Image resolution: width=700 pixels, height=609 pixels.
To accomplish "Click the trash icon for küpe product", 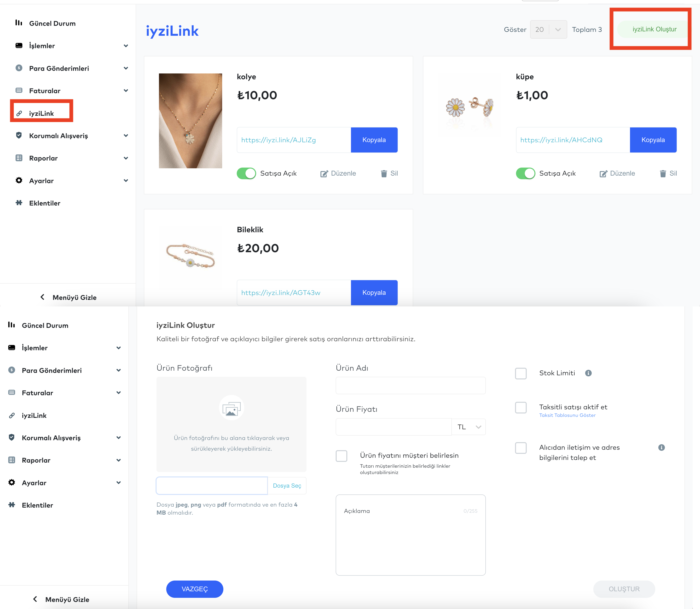I will [663, 174].
